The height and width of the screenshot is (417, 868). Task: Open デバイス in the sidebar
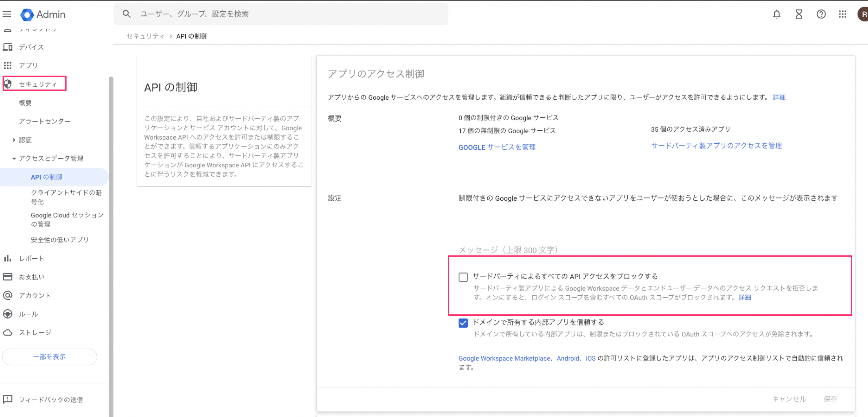pyautogui.click(x=31, y=47)
